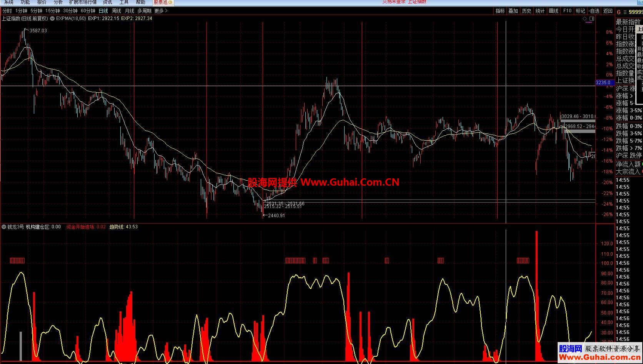Screen dimensions: 643x364
Task: Click the orange G icon
Action: (x=619, y=12)
